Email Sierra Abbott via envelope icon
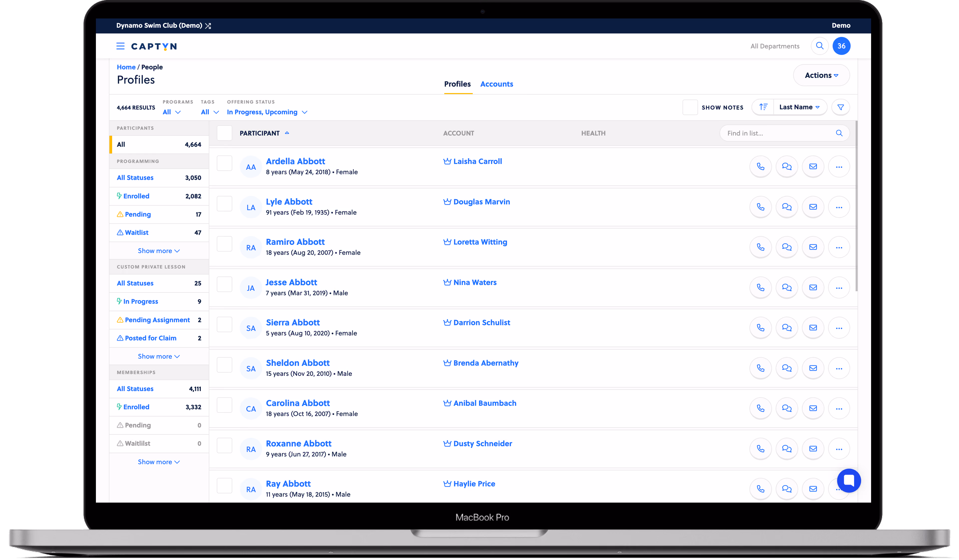This screenshot has height=560, width=959. 812,328
